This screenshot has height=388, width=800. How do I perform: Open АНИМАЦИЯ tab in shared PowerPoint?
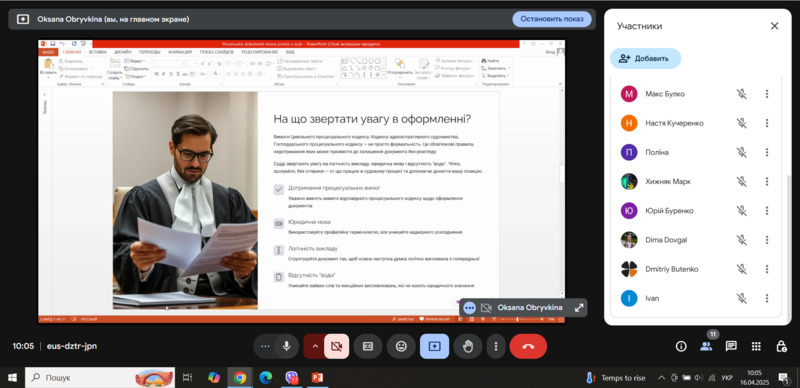pyautogui.click(x=180, y=52)
